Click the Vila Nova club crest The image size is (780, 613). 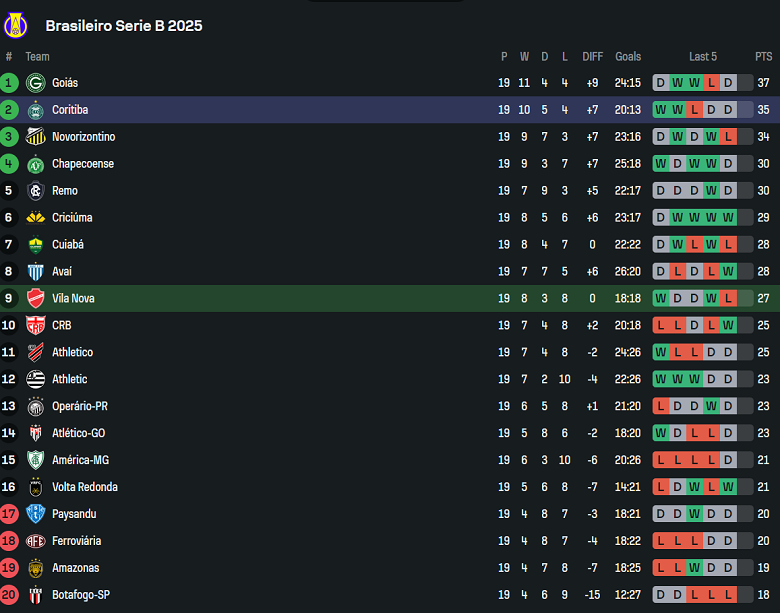(36, 298)
